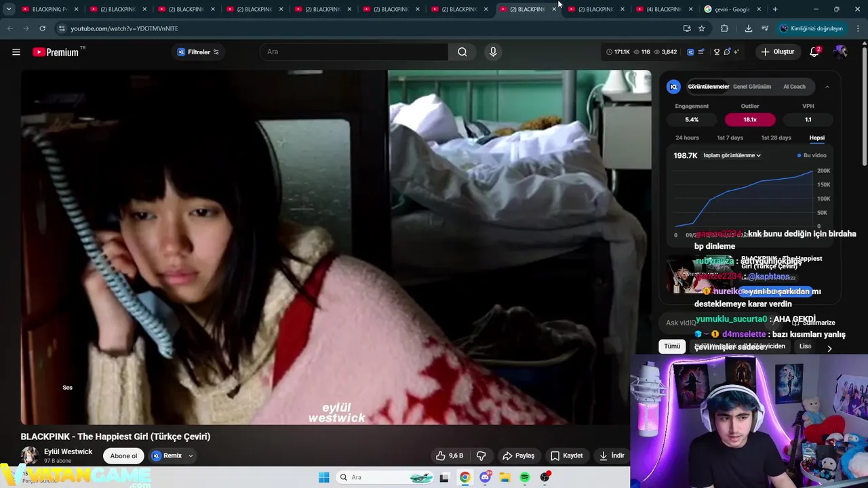The width and height of the screenshot is (868, 488).
Task: Reload the page
Action: [x=42, y=28]
